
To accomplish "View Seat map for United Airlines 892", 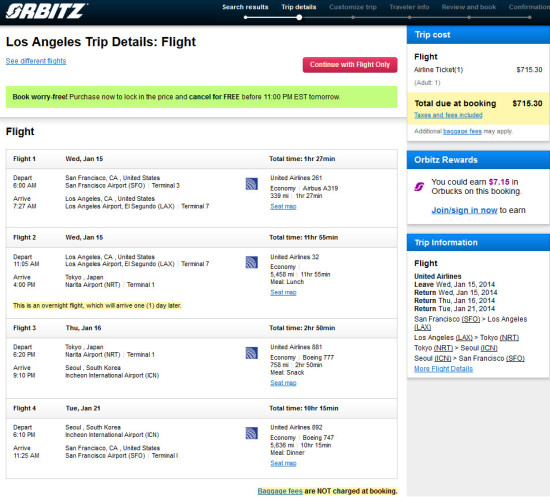I will (283, 463).
